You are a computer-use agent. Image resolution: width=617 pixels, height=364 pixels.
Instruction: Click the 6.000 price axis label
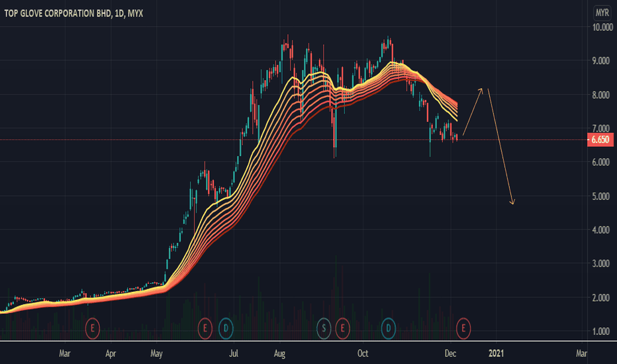pos(601,162)
